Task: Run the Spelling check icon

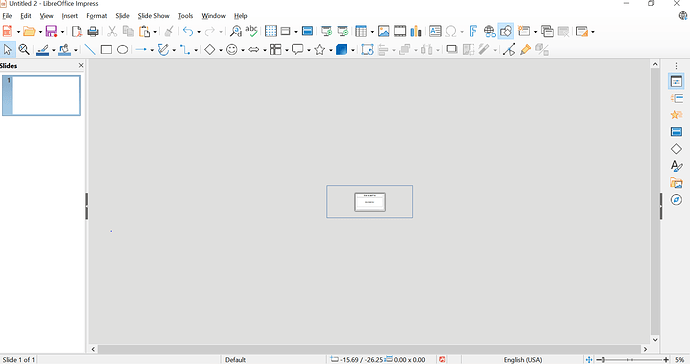Action: [251, 31]
